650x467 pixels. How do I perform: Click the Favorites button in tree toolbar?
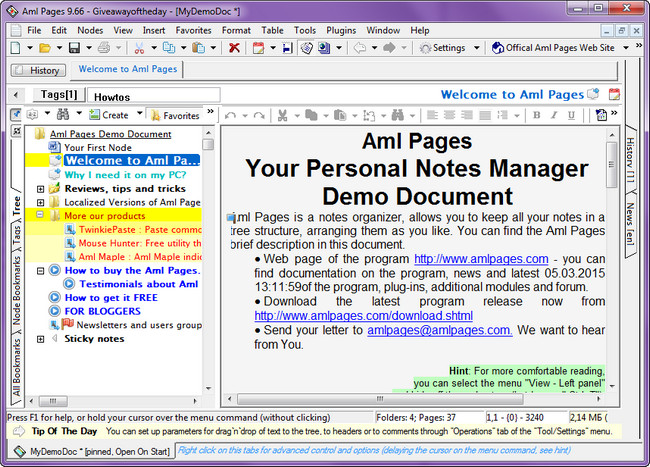pyautogui.click(x=176, y=115)
